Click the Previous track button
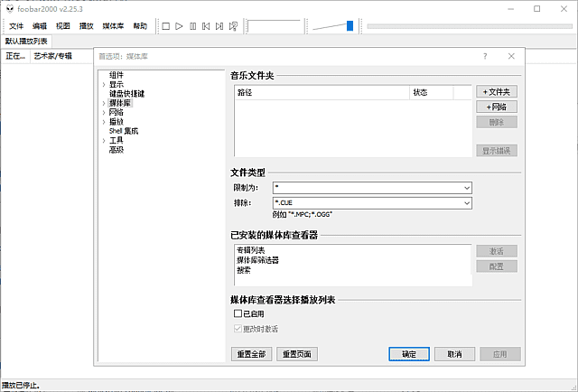578x392 pixels. coord(206,26)
